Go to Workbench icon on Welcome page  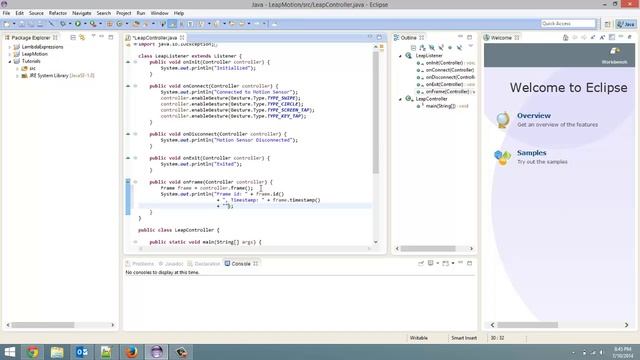615,56
